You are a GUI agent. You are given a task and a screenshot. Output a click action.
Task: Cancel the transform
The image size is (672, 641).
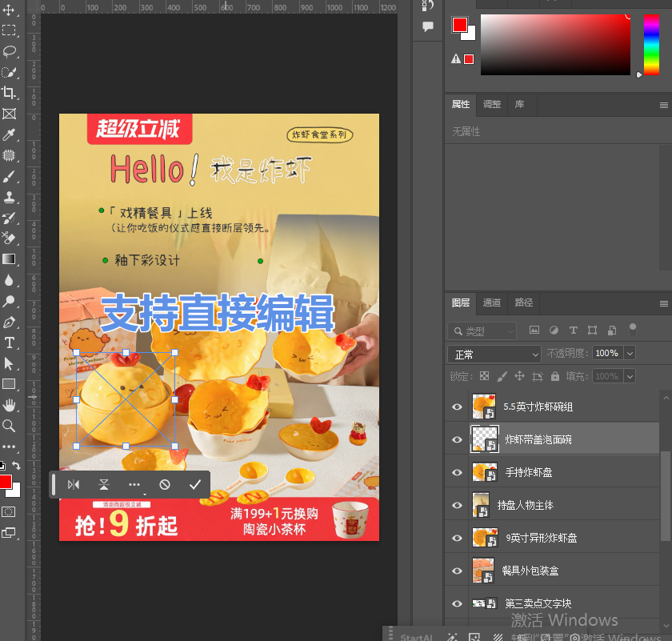[x=165, y=484]
